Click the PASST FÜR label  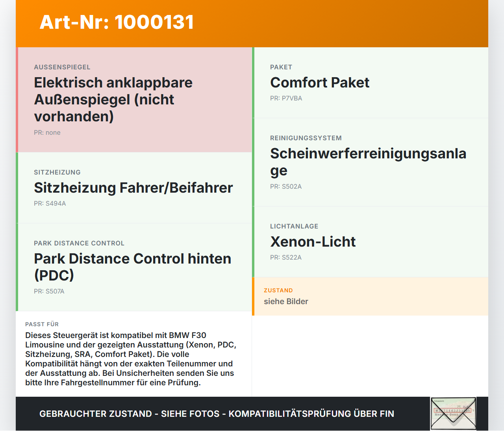tap(42, 324)
